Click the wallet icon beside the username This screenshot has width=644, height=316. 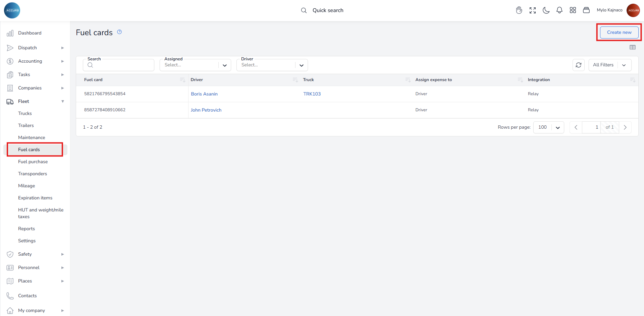pos(586,10)
